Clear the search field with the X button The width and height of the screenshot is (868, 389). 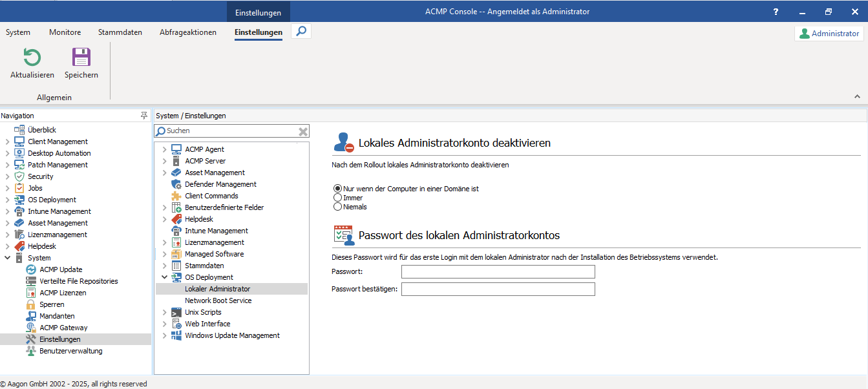point(302,131)
